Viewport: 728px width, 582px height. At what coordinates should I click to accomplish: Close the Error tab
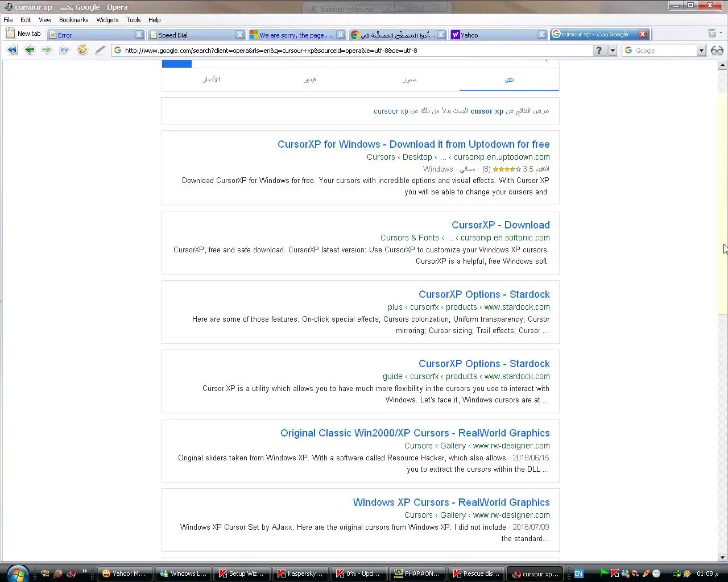[139, 35]
